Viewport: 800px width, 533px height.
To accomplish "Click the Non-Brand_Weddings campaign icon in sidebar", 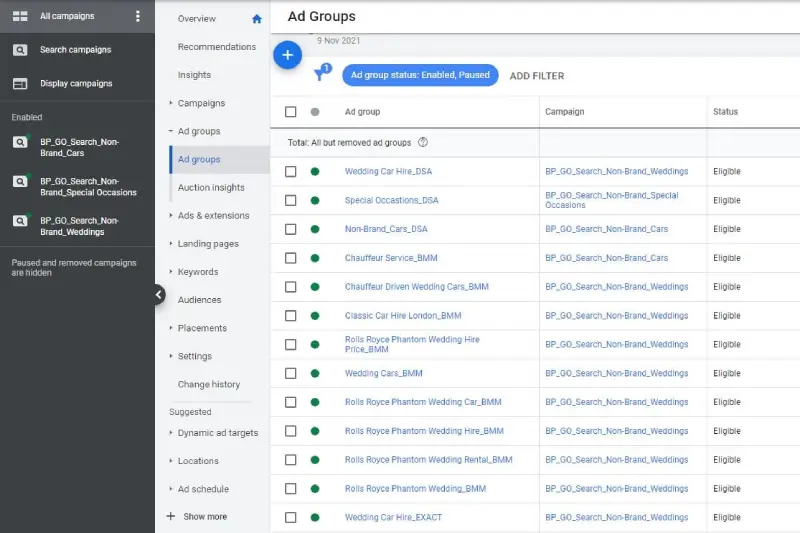I will pyautogui.click(x=20, y=221).
